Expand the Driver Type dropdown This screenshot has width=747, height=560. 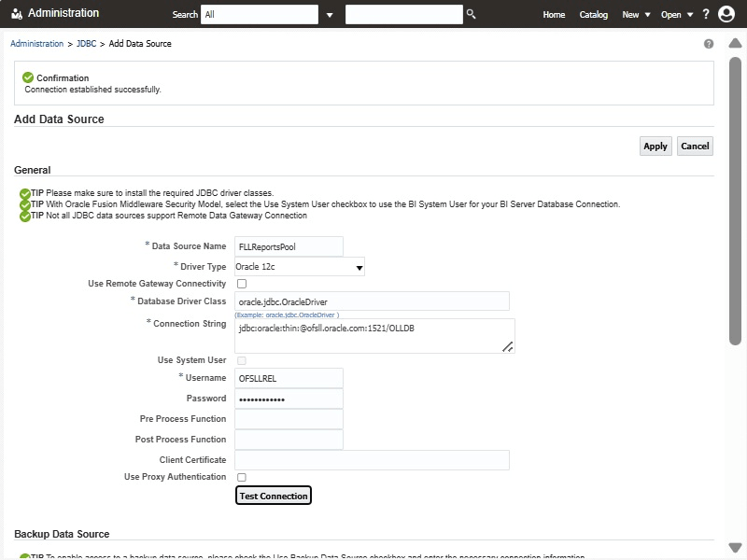359,268
